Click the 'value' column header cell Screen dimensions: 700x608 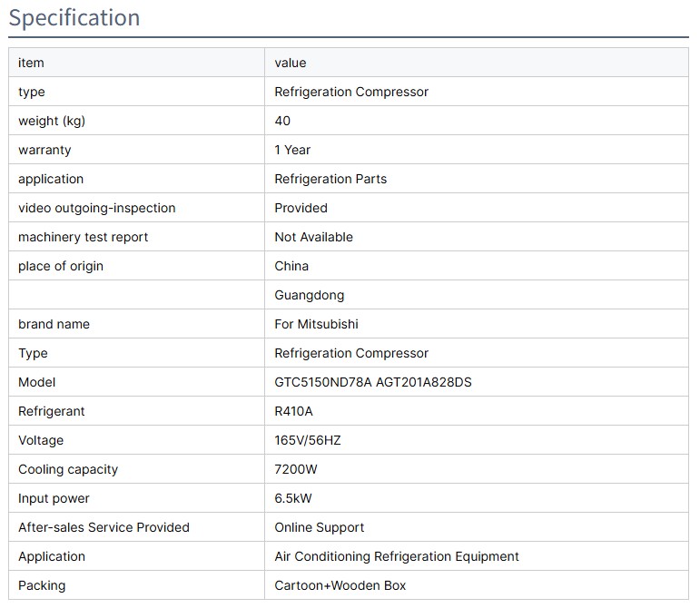(291, 63)
